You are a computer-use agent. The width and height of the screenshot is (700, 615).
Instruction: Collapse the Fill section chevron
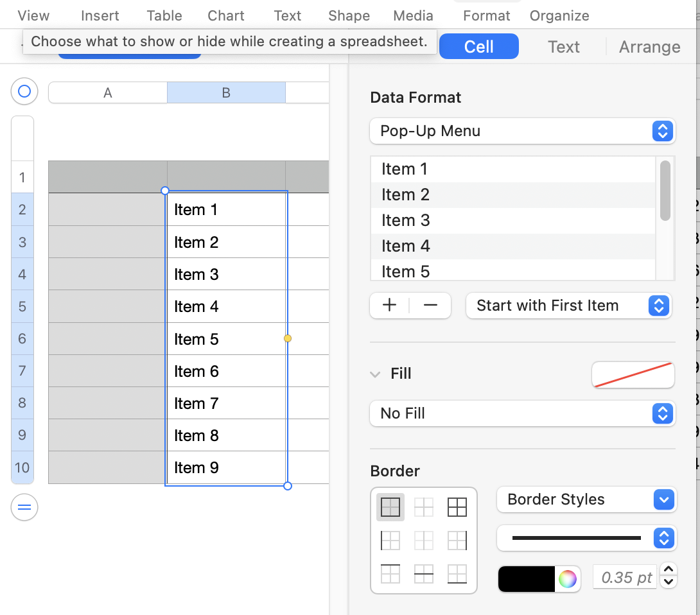376,374
